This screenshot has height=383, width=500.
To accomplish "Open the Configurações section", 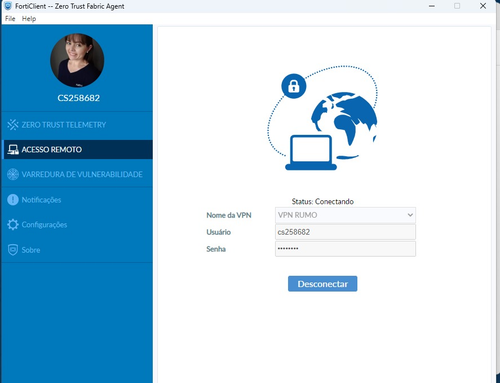I will click(77, 225).
